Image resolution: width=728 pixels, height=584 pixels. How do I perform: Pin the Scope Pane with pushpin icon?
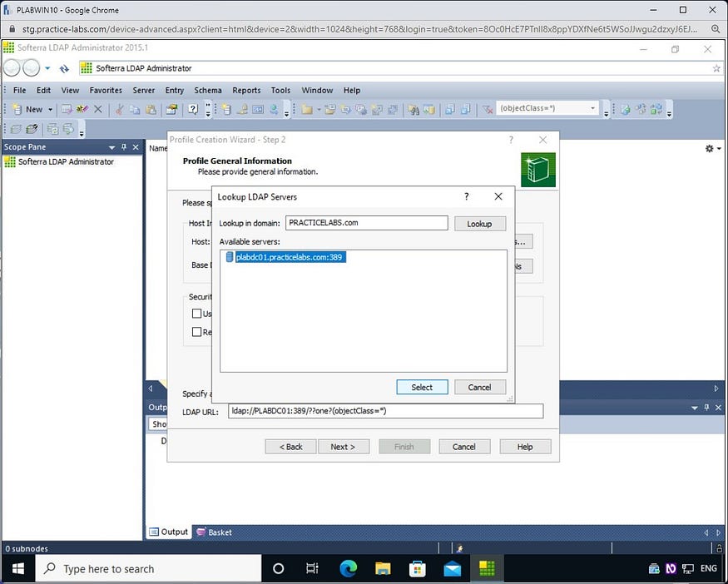click(x=124, y=147)
